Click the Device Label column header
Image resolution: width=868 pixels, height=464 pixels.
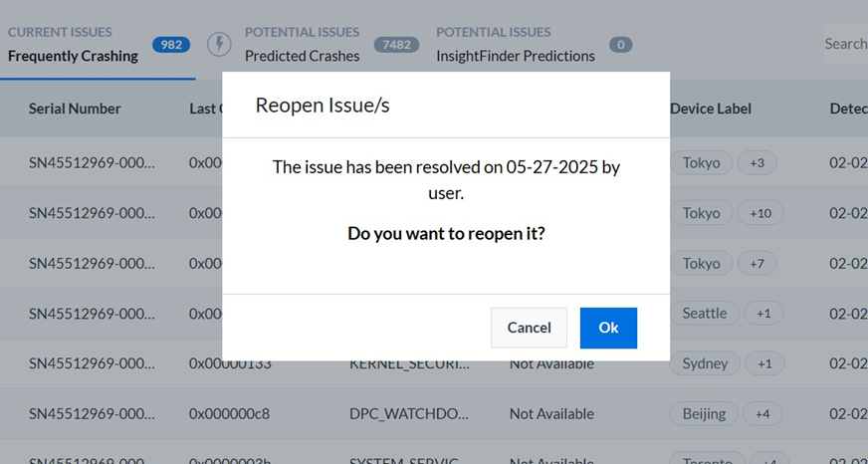pos(710,109)
